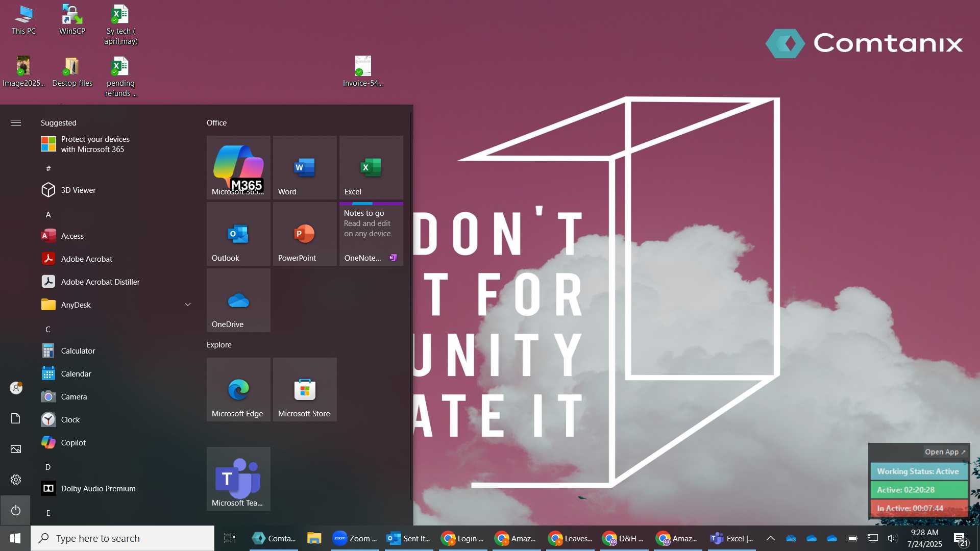Open the Microsoft Store tile

pos(305,389)
